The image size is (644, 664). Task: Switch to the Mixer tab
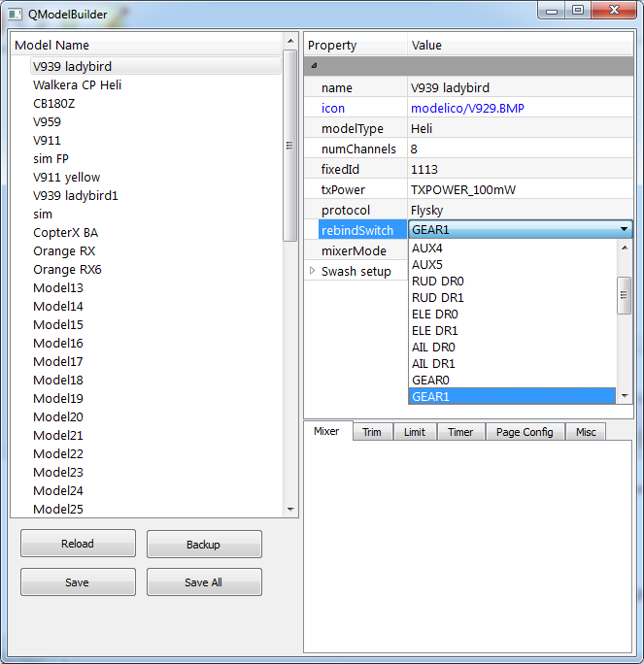(326, 431)
